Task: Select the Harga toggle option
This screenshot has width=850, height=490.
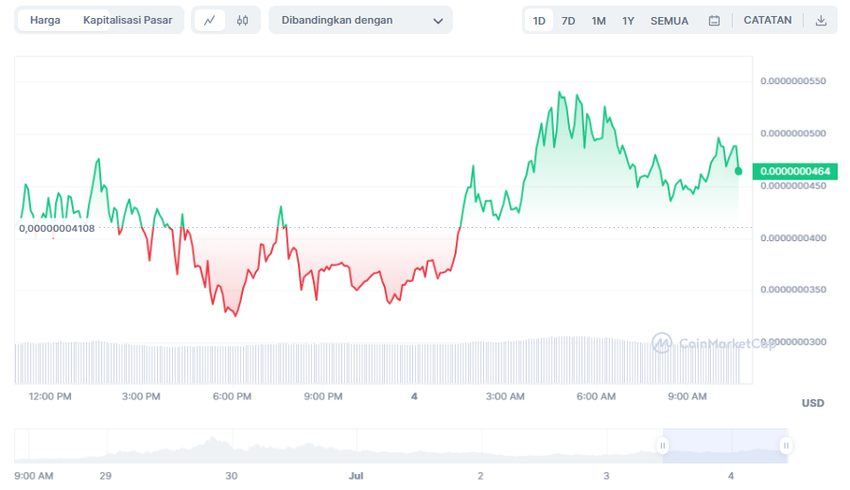Action: point(45,20)
